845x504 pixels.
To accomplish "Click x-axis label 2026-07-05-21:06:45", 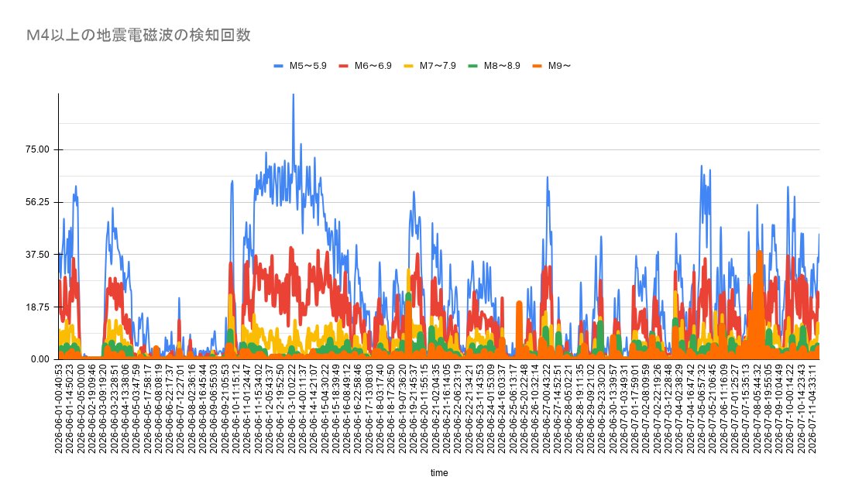I will [711, 409].
